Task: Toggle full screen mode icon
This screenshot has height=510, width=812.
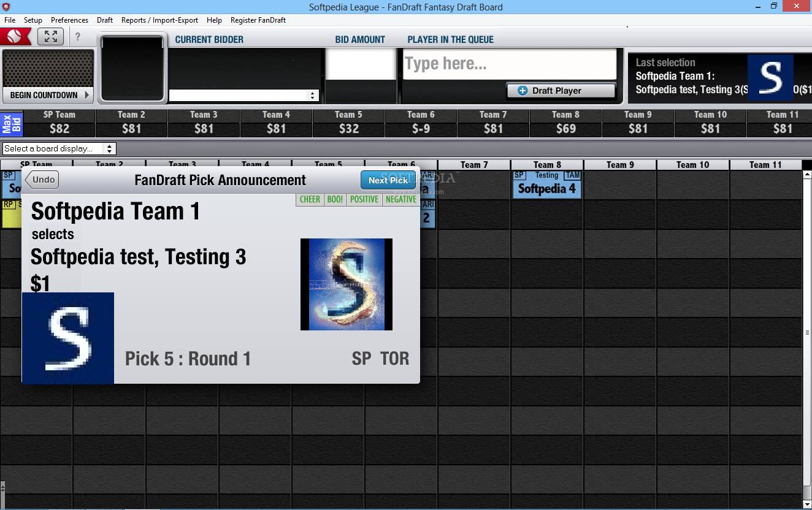Action: tap(50, 37)
